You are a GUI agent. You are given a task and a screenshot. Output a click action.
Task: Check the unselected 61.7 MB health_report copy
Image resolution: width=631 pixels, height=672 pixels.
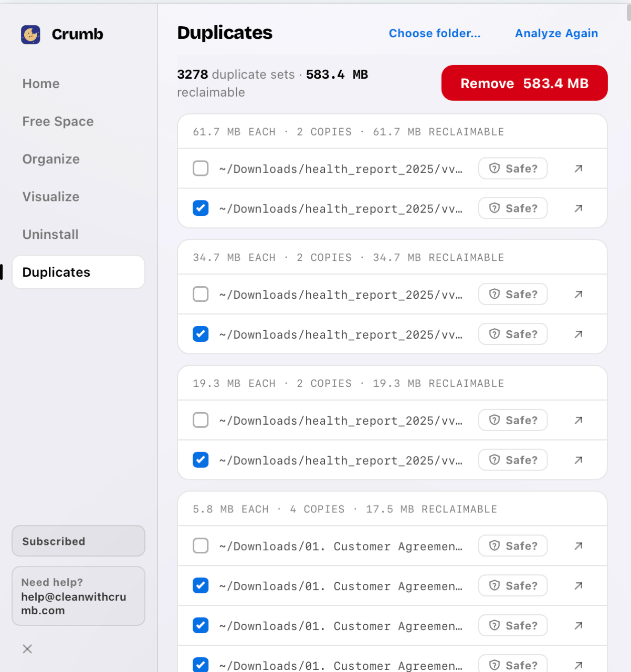[201, 169]
